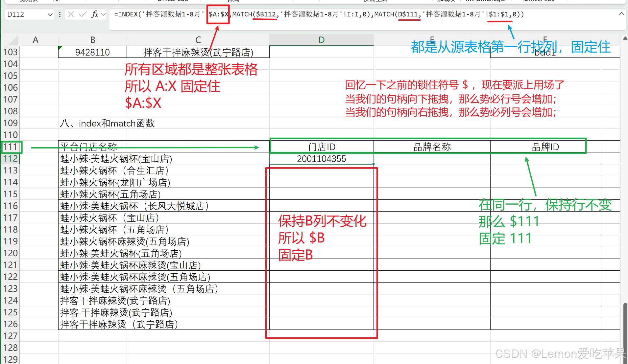Select cell 蛙小辣火锅杯（宝山店）in row 117
This screenshot has height=364, width=628.
pos(164,218)
